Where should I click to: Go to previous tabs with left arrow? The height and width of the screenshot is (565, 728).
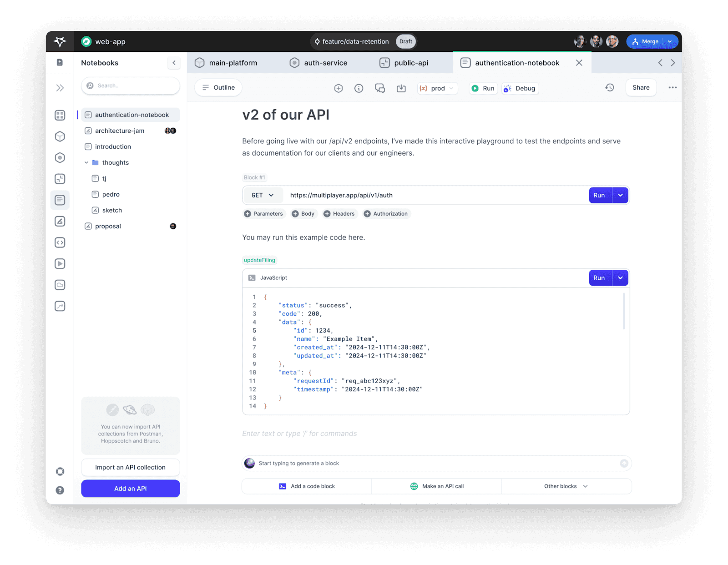click(x=660, y=63)
